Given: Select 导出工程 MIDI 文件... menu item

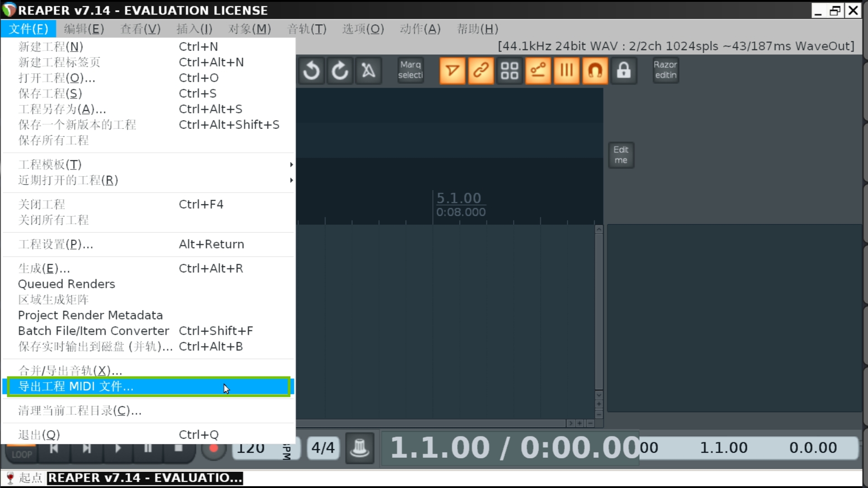Looking at the screenshot, I should [148, 386].
